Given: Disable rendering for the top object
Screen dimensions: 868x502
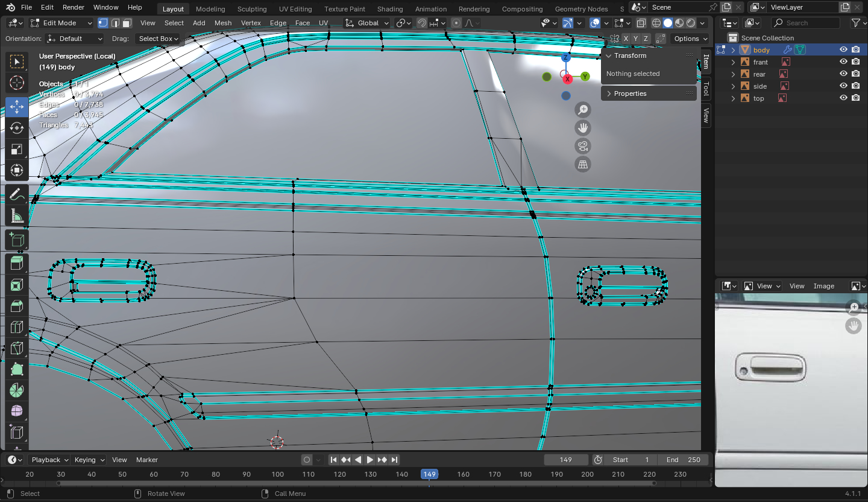Looking at the screenshot, I should click(x=855, y=98).
